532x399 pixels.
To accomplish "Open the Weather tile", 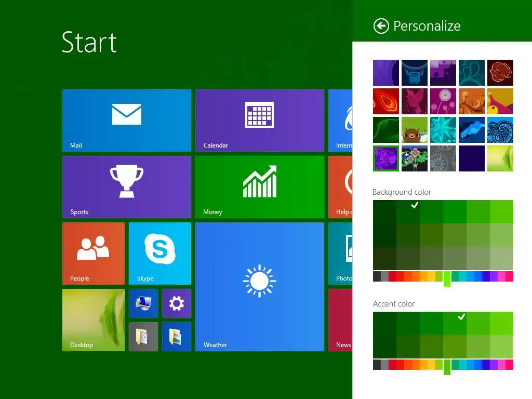I will pyautogui.click(x=260, y=287).
